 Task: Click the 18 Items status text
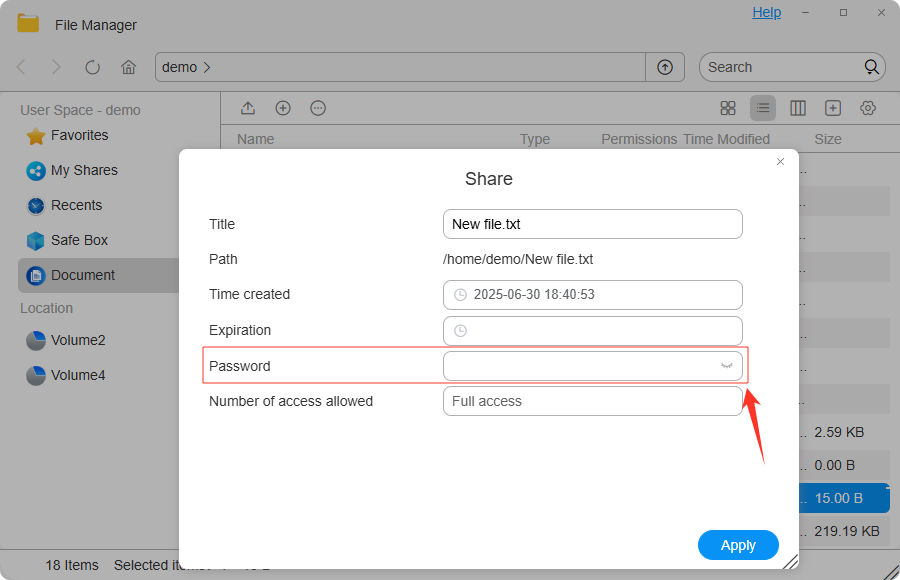(72, 565)
